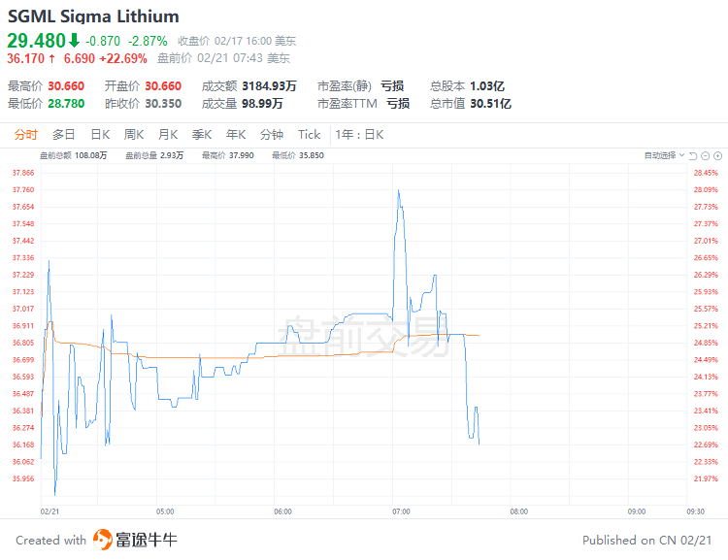Click the price peak on the chart
Image resolution: width=728 pixels, height=560 pixels.
point(399,190)
